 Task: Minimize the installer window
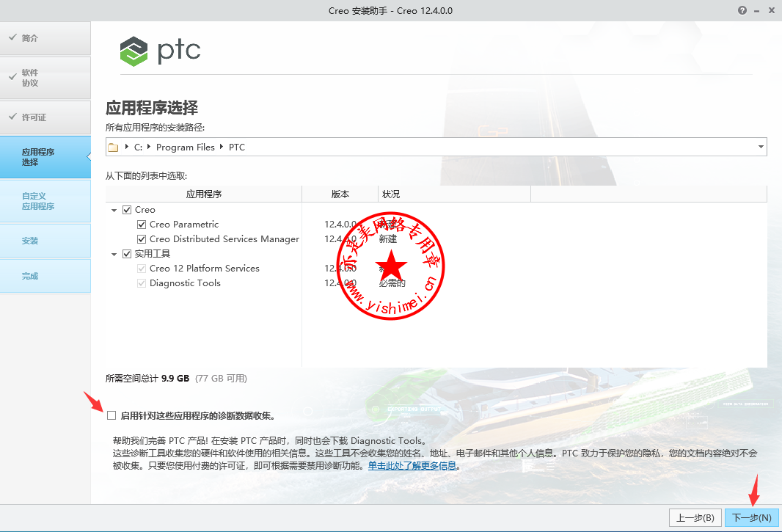point(756,11)
